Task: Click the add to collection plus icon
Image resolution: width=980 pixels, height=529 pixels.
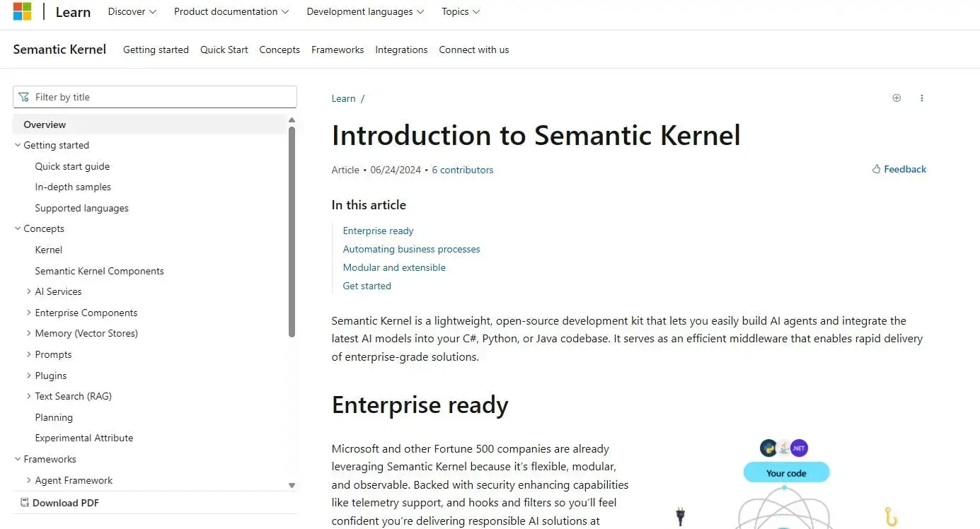Action: point(897,98)
